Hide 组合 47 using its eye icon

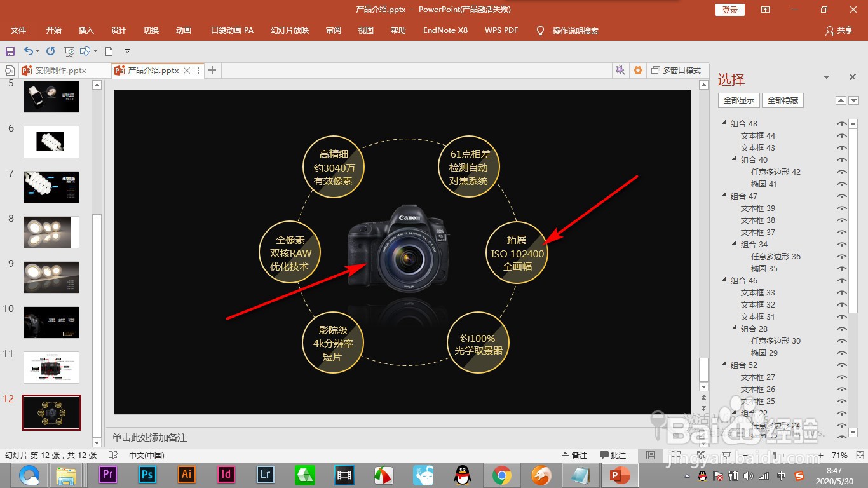(842, 196)
